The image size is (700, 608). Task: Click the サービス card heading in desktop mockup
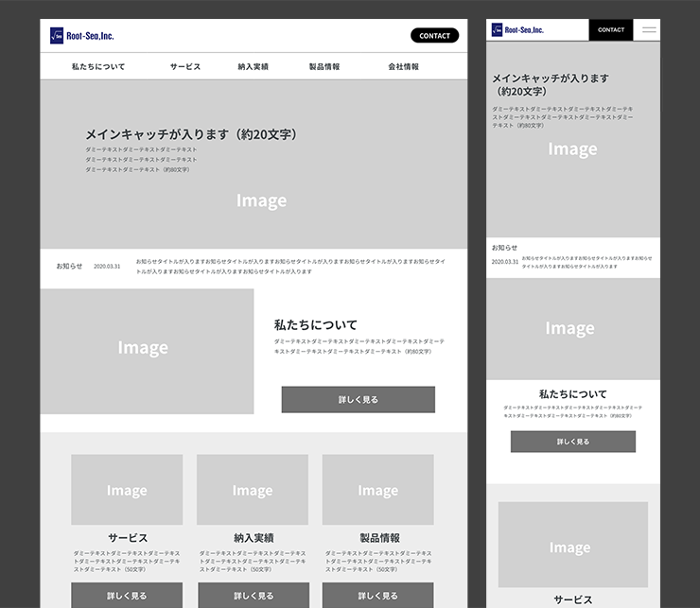[128, 538]
